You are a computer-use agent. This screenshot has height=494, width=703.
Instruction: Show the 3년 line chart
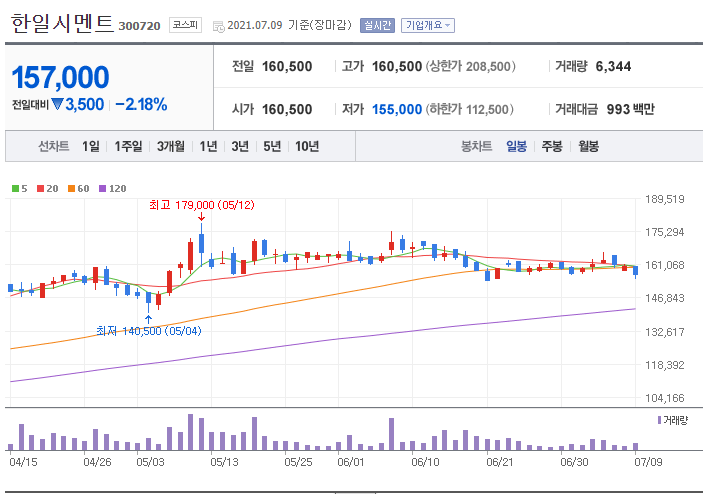(x=240, y=146)
